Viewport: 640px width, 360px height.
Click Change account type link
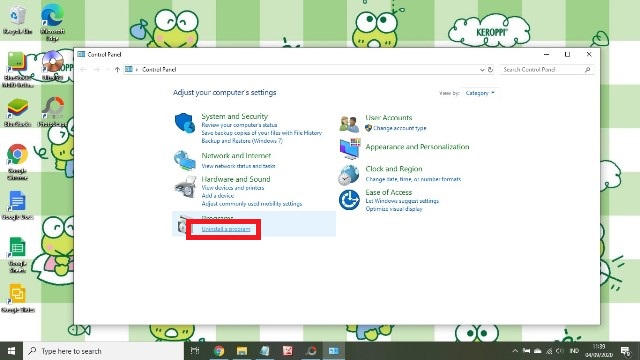(399, 128)
